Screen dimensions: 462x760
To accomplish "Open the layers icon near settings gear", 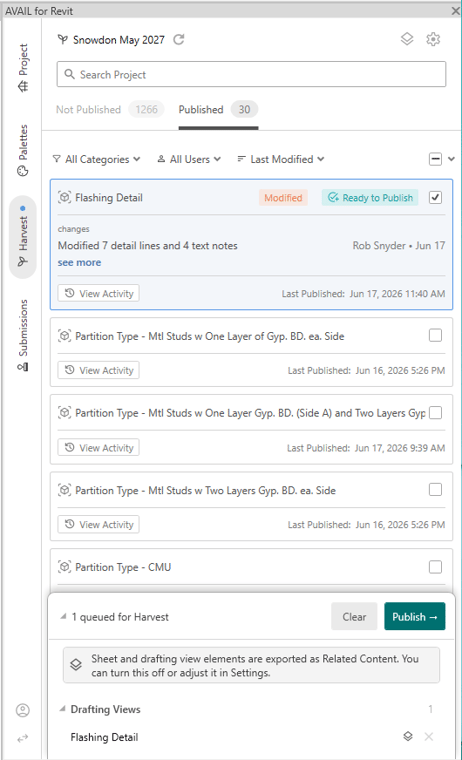I will 407,39.
